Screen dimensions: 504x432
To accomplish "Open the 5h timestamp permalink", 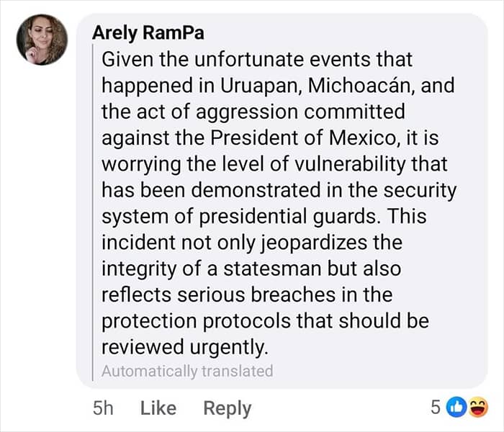I will tap(103, 408).
